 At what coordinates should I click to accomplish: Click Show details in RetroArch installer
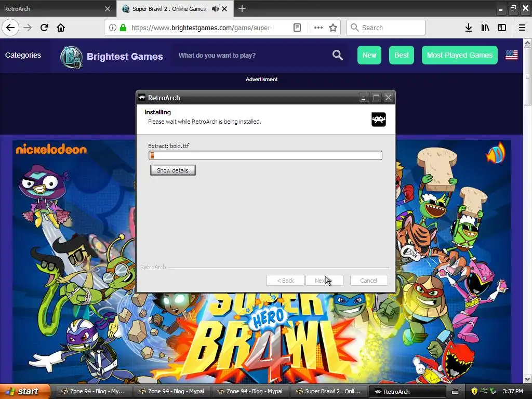point(172,170)
